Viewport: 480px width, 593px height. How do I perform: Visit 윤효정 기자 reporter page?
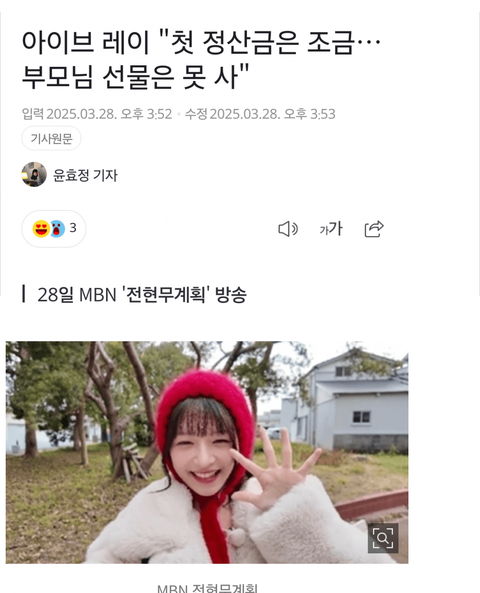click(85, 175)
